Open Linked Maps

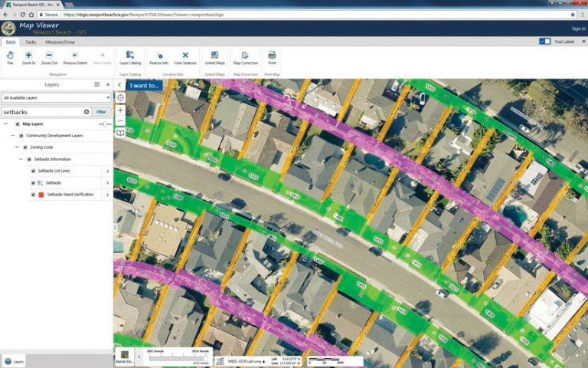[215, 58]
